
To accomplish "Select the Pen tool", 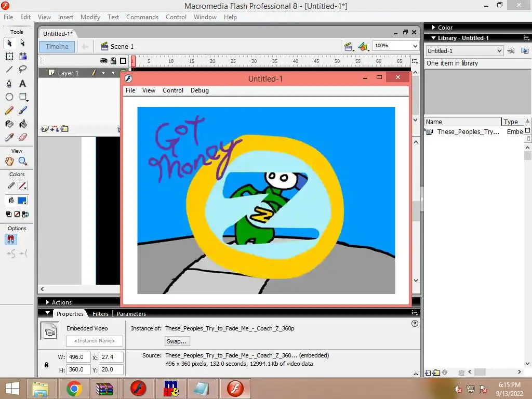I will (x=9, y=84).
